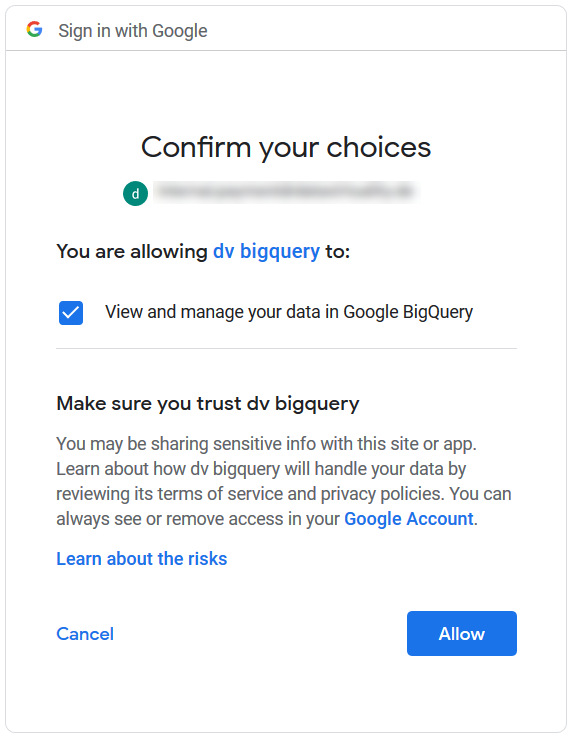Click the Google "G" logo

[34, 30]
